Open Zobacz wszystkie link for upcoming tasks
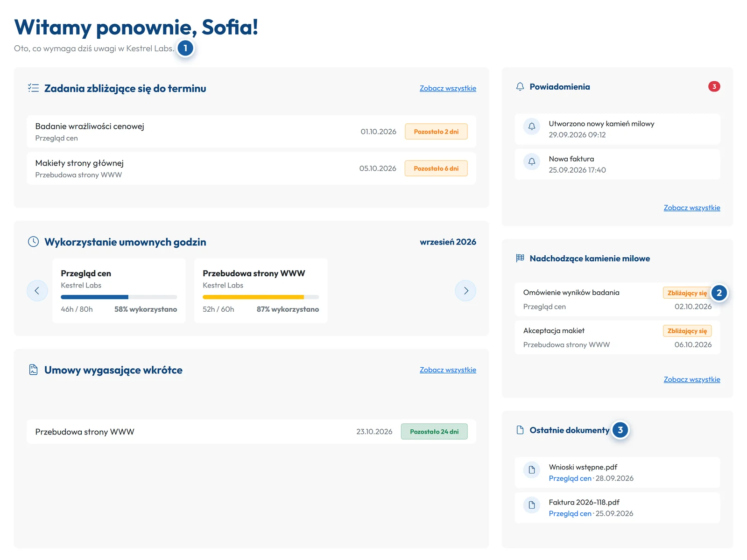 coord(448,88)
